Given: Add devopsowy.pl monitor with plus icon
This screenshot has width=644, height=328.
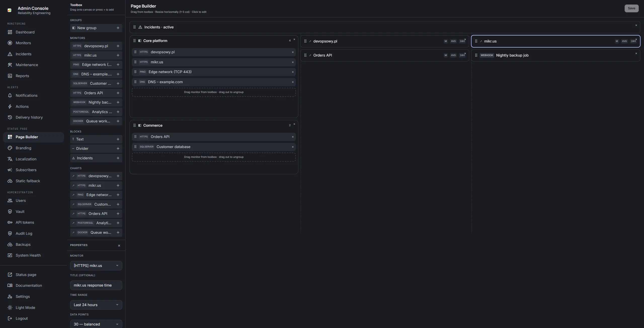Looking at the screenshot, I should tap(118, 46).
